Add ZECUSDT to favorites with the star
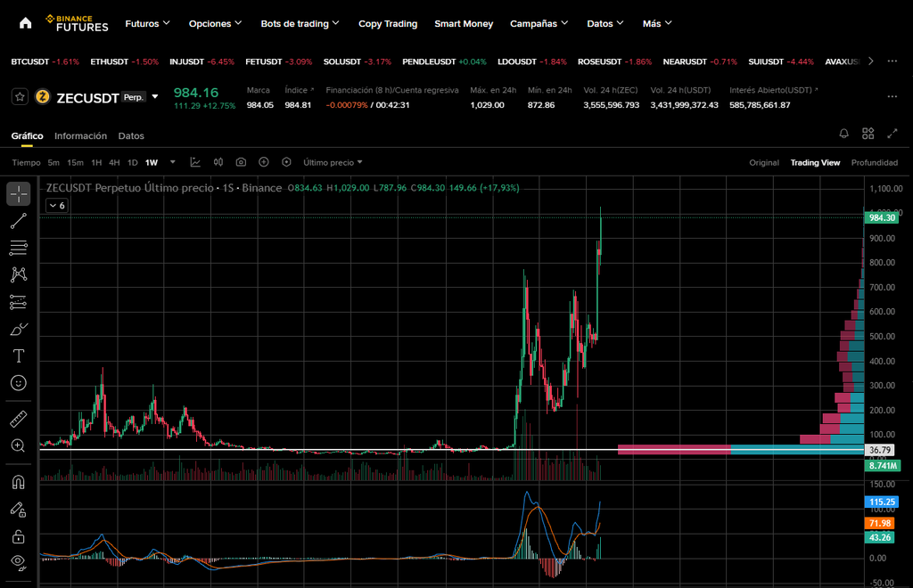The image size is (913, 588). pyautogui.click(x=20, y=96)
